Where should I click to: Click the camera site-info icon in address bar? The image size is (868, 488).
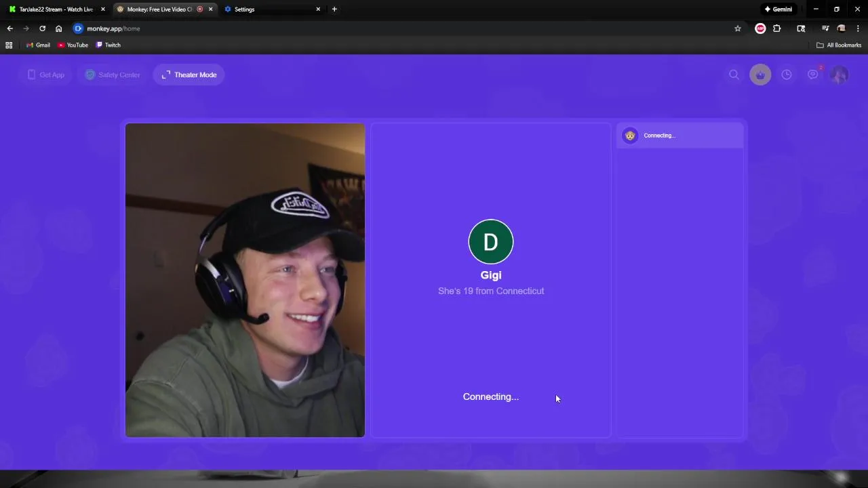[78, 28]
